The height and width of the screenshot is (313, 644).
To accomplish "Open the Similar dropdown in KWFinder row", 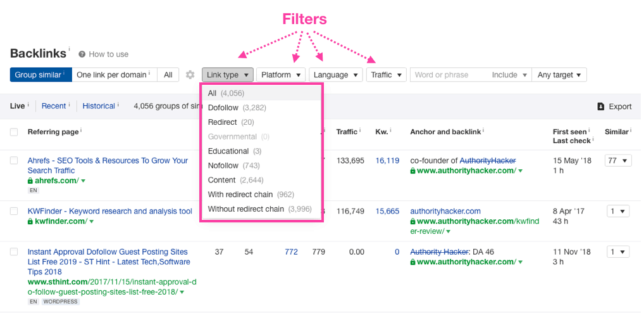I will 618,212.
